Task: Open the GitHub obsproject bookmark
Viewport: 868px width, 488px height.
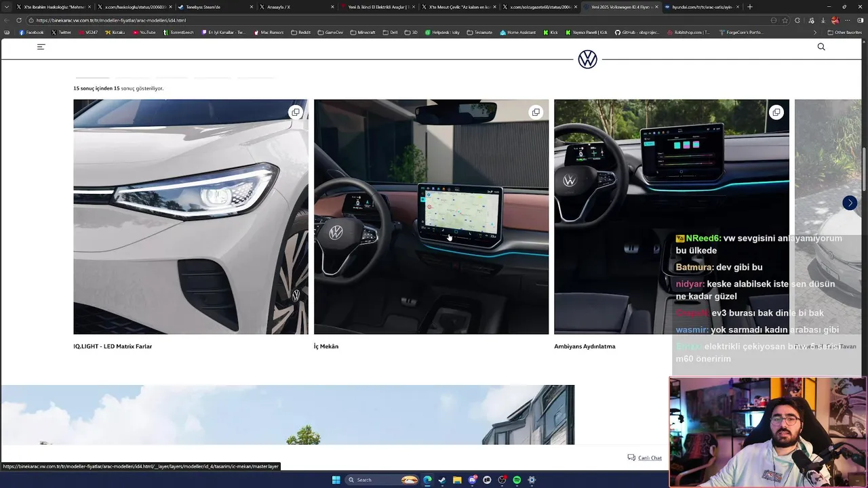Action: pyautogui.click(x=637, y=32)
